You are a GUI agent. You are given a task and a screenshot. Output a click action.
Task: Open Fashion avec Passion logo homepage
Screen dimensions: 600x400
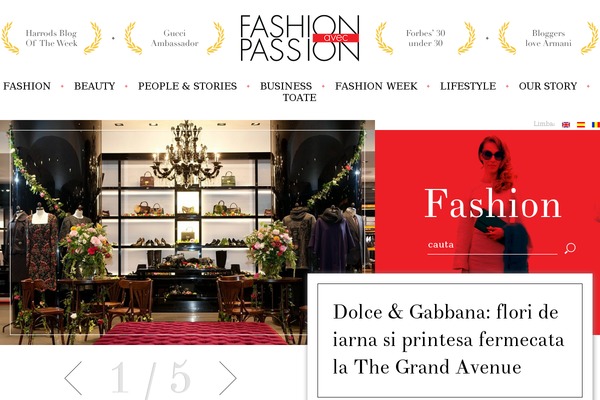[300, 38]
